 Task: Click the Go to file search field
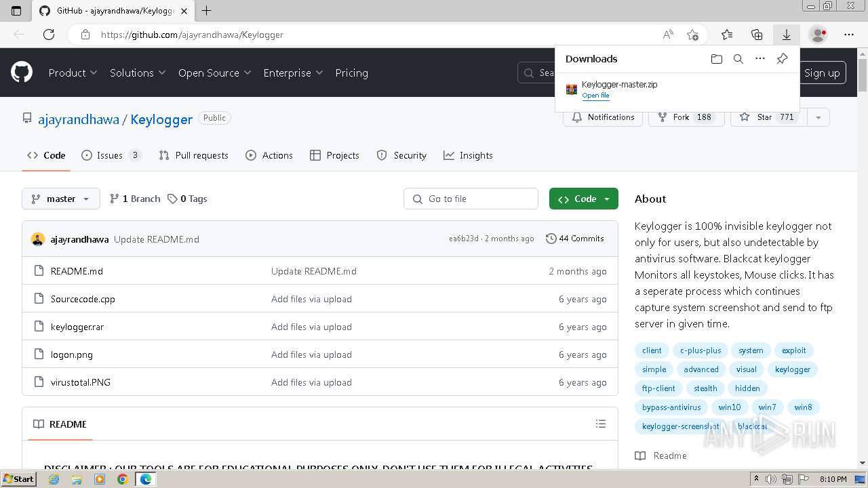click(x=471, y=199)
